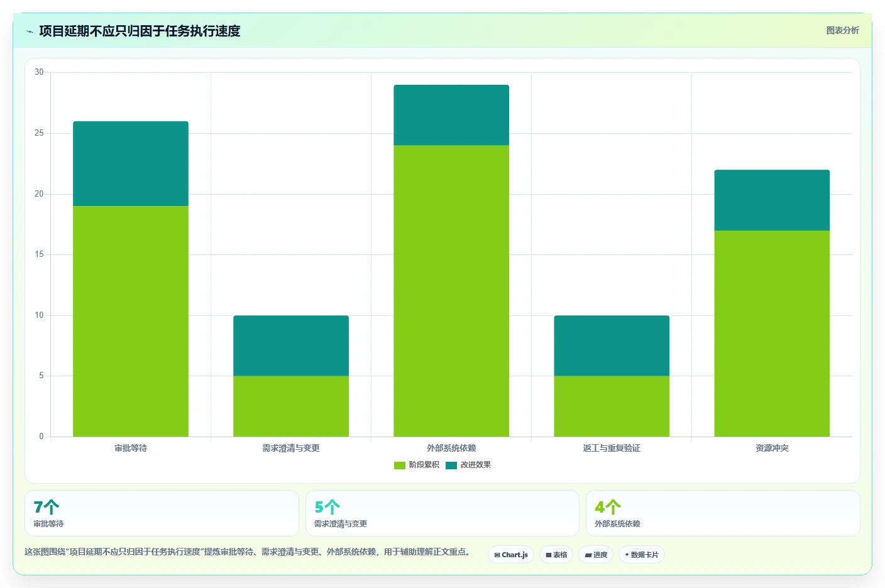Click the y-axis value 15
Viewport: 885px width, 588px height.
click(39, 254)
